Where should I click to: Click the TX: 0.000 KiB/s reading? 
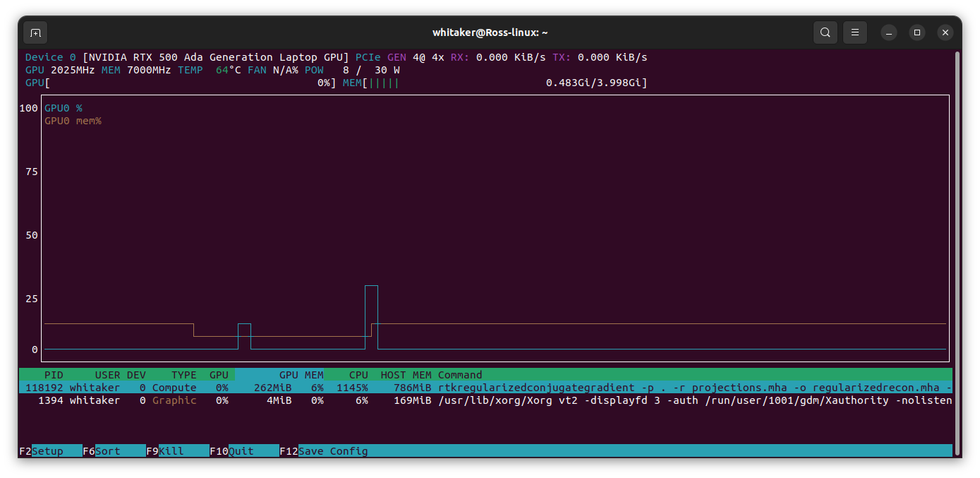tap(600, 57)
